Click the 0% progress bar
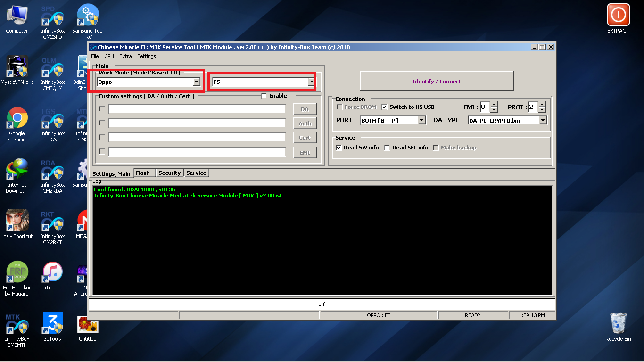This screenshot has width=644, height=362. [x=322, y=304]
